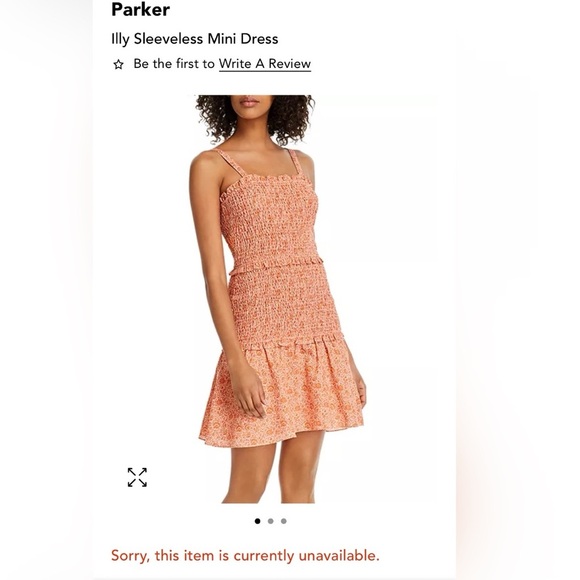Click the star rating icon
580x580 pixels.
118,64
